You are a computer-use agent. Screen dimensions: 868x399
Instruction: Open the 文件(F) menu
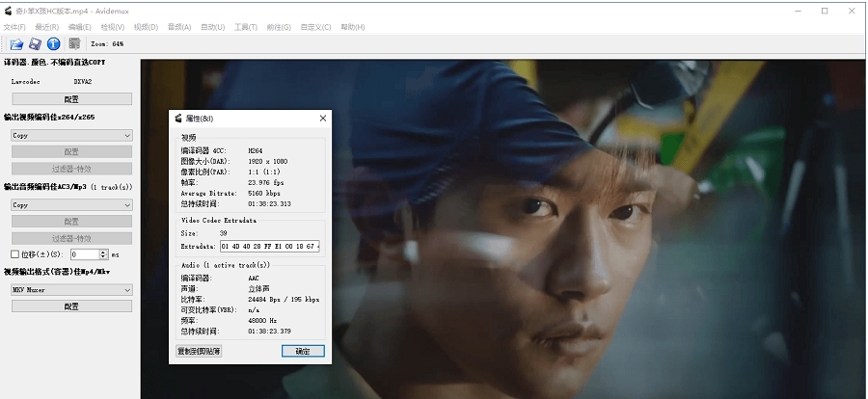(x=14, y=27)
